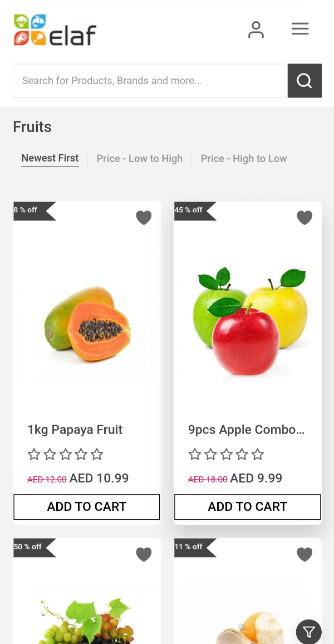Viewport: 334px width, 644px height.
Task: Click the Elaf logo
Action: pos(55,30)
